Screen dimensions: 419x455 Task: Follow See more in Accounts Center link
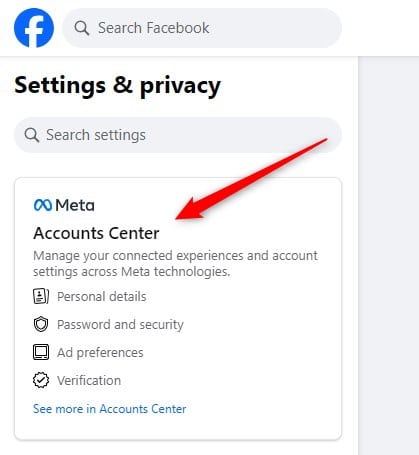click(110, 409)
